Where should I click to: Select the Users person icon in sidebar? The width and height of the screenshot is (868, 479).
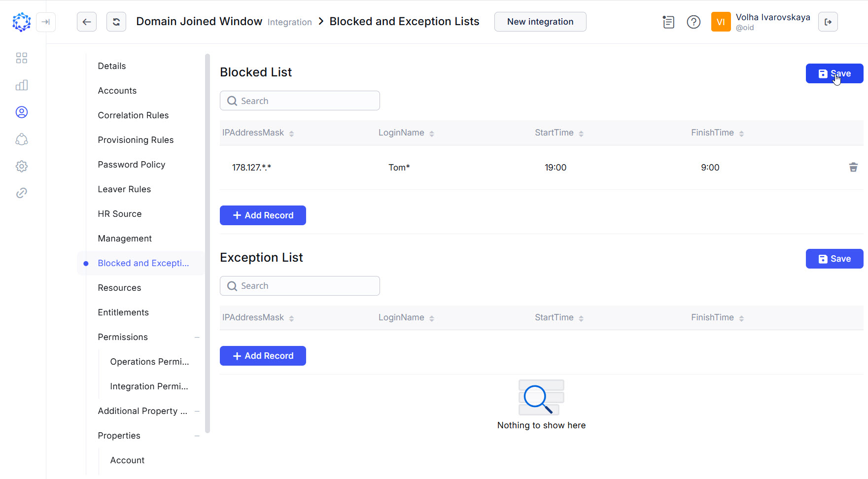pyautogui.click(x=22, y=112)
